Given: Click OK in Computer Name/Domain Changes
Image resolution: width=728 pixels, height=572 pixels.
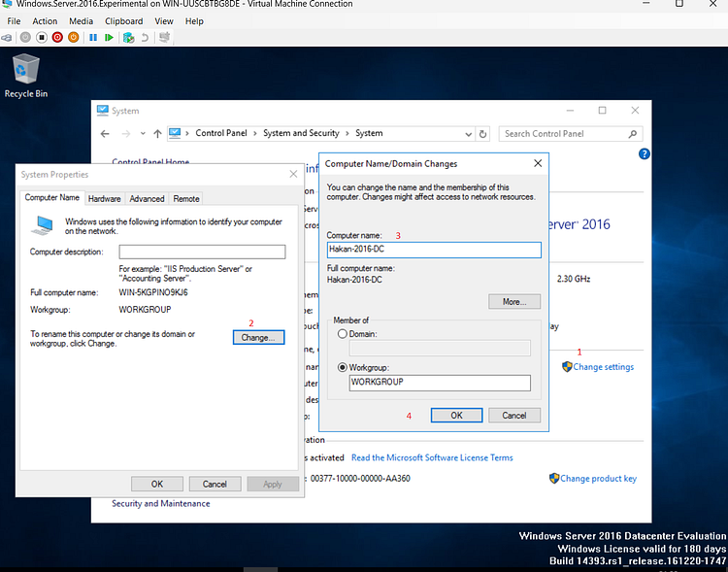Looking at the screenshot, I should coord(456,416).
